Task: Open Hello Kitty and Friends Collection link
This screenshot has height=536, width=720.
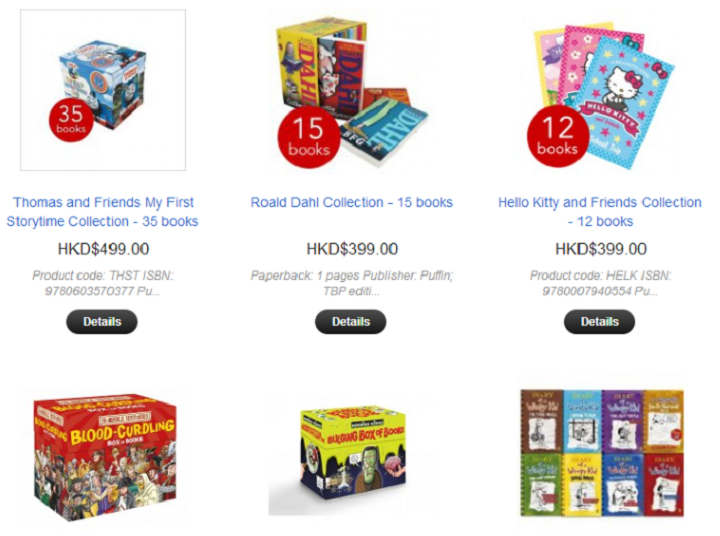Action: click(x=600, y=212)
